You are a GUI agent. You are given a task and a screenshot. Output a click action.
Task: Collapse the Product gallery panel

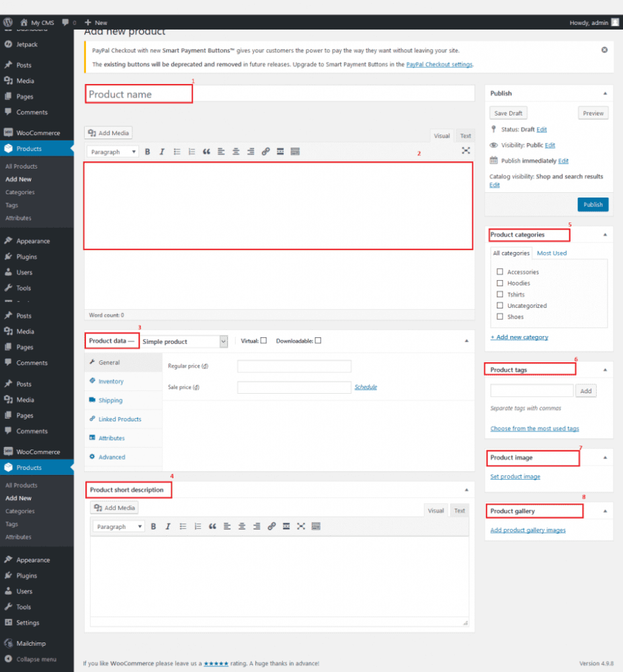605,511
